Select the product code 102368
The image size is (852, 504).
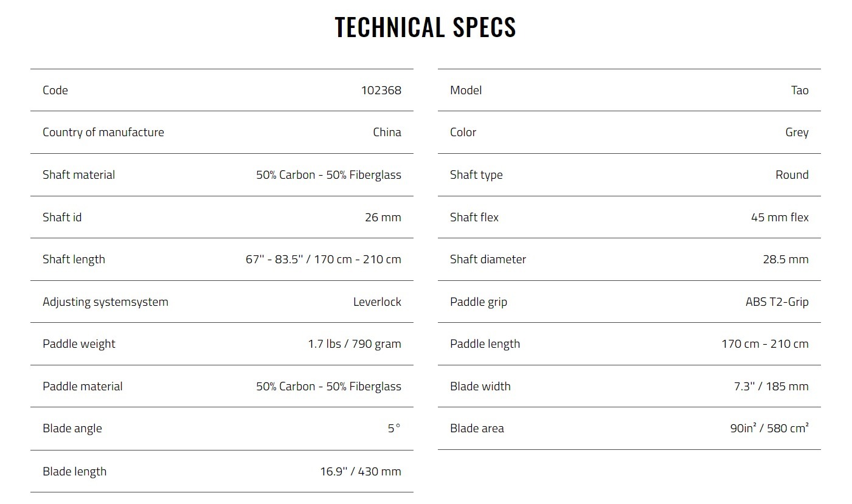[381, 90]
